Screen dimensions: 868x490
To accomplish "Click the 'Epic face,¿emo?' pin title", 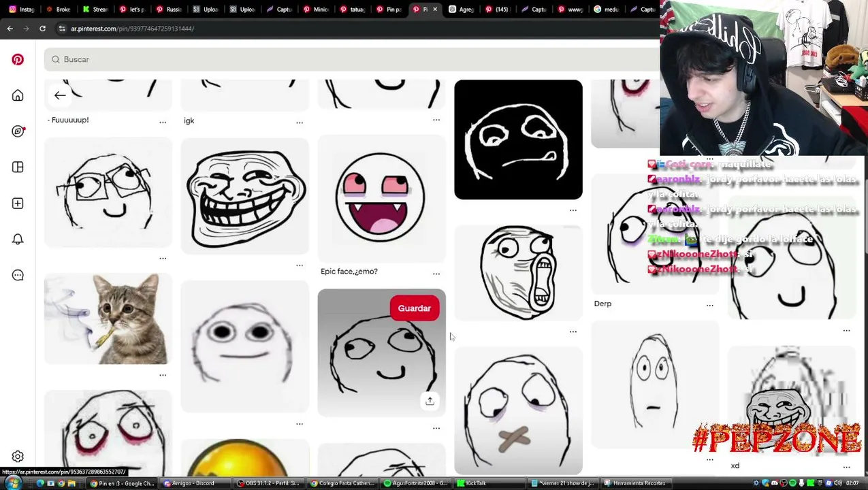I will click(349, 272).
